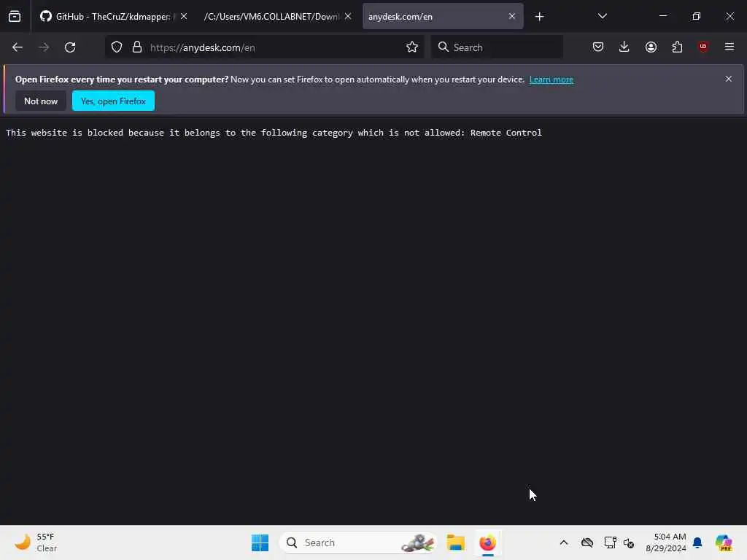Click the volume muted tray icon

click(628, 542)
